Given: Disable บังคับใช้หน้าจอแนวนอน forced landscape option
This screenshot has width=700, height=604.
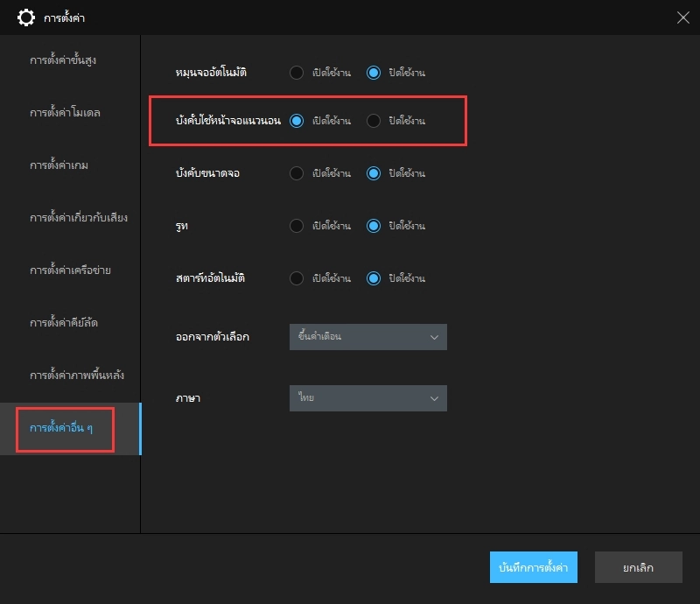Looking at the screenshot, I should 374,121.
